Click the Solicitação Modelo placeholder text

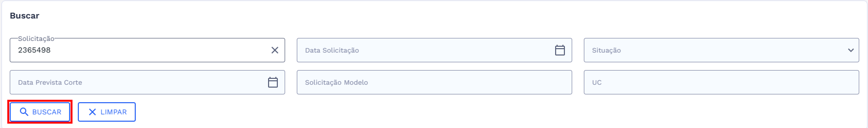(336, 82)
